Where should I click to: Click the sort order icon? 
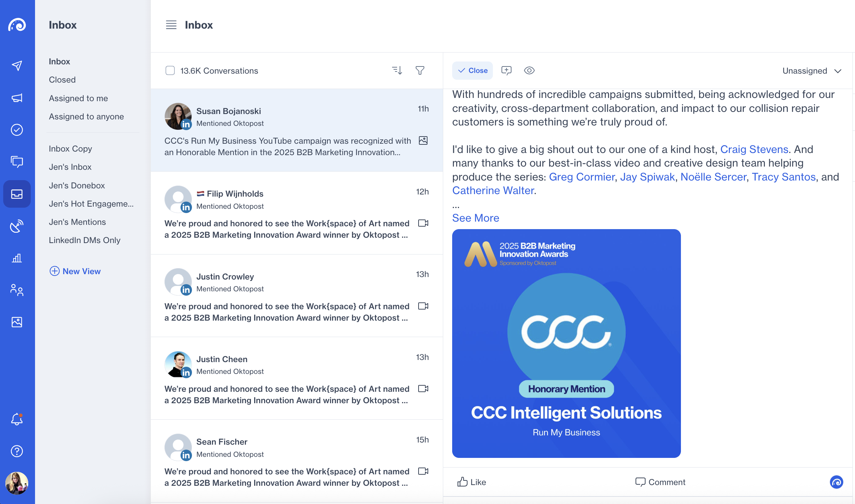[397, 70]
